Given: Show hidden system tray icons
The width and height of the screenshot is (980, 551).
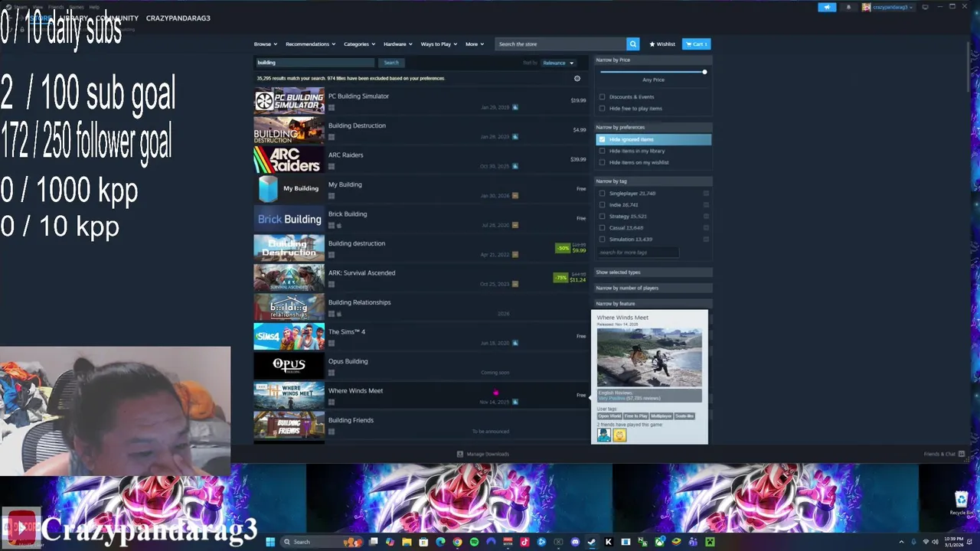Looking at the screenshot, I should 901,542.
